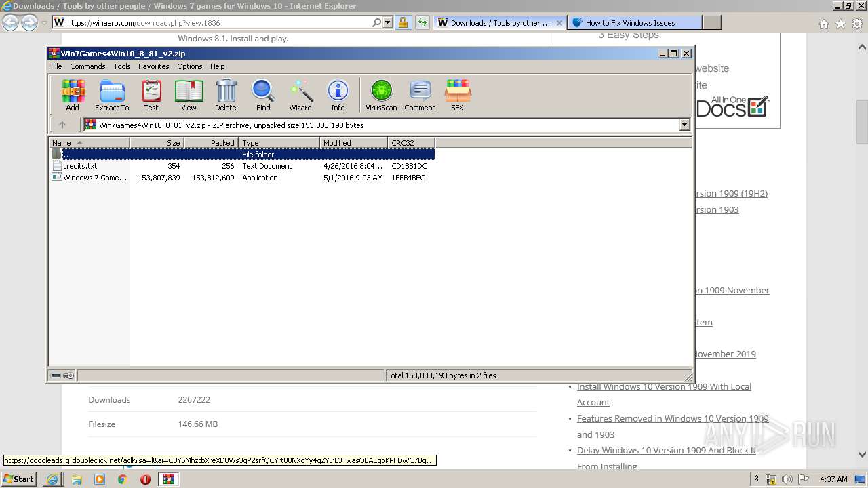
Task: Click the IE Back button
Action: 10,22
